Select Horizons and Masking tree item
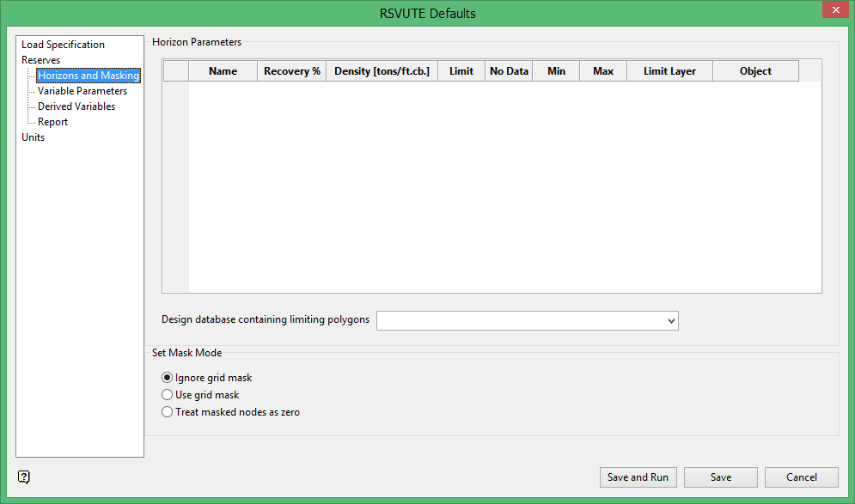The height and width of the screenshot is (504, 855). 89,76
